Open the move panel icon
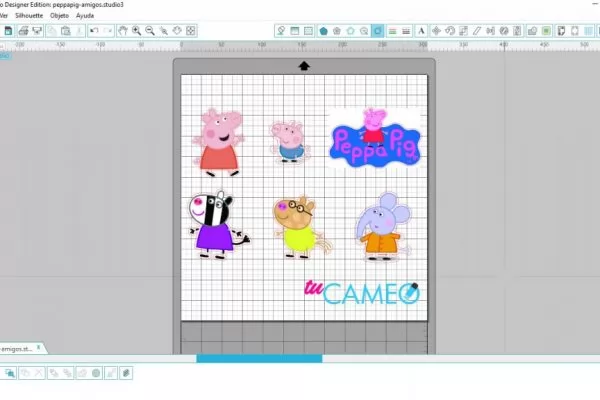This screenshot has width=600, height=400. [x=436, y=31]
